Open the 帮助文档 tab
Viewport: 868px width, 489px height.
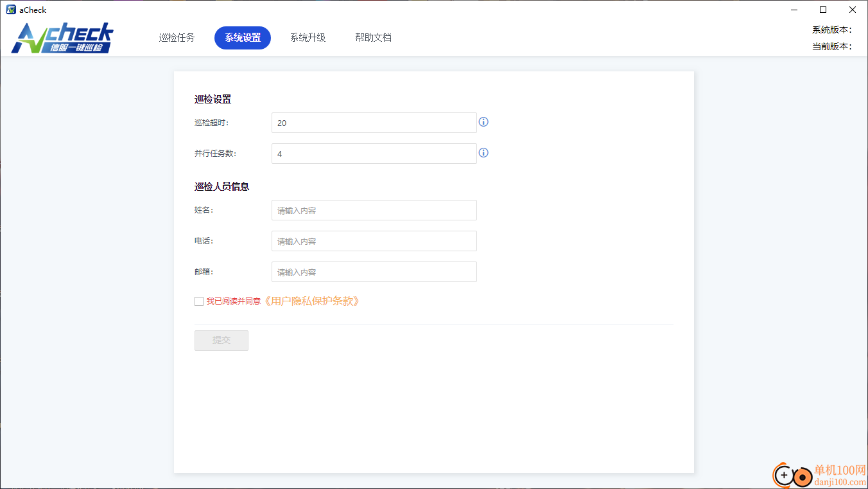coord(374,38)
